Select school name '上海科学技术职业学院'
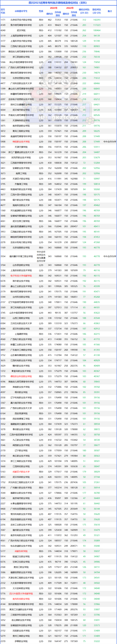117x644 pixels. coord(21,41)
